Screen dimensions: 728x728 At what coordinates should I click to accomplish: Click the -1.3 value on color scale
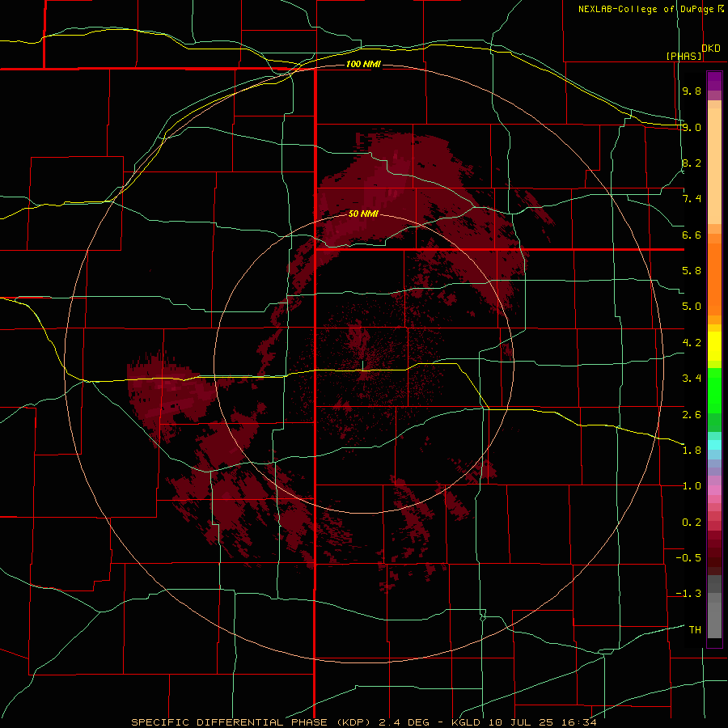688,594
